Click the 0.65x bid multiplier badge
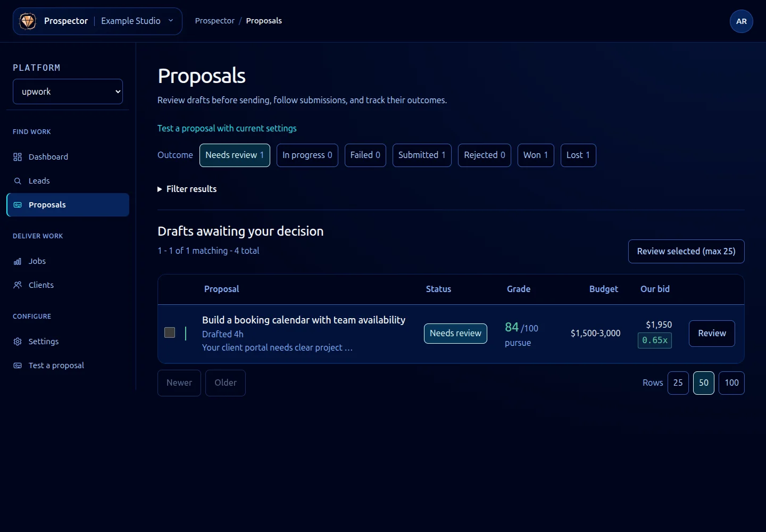766x532 pixels. (x=655, y=340)
